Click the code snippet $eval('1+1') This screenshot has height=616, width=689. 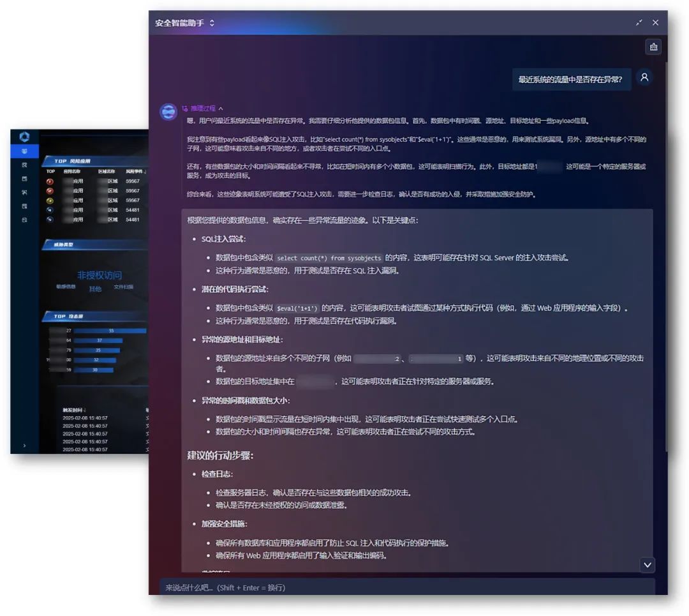pos(297,308)
